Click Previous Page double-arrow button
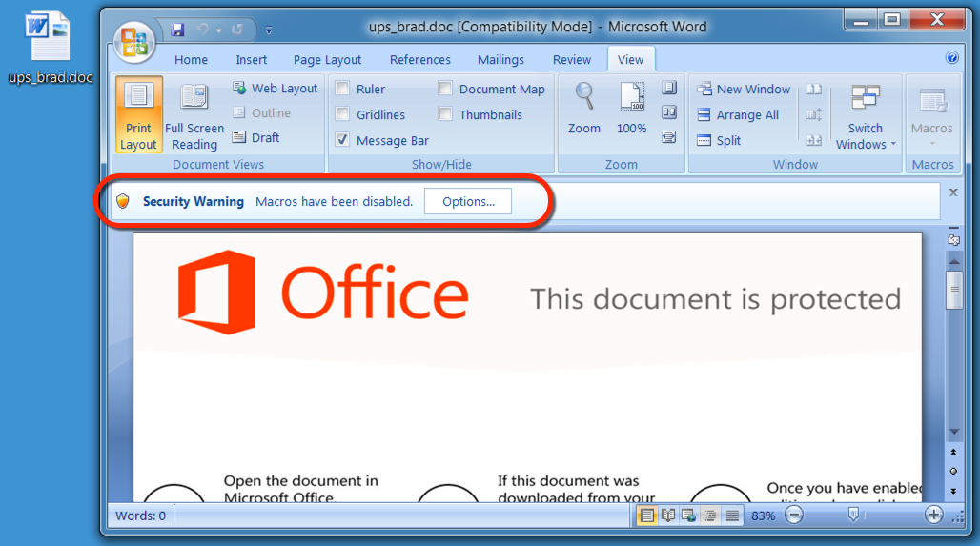Viewport: 980px width, 546px height. pyautogui.click(x=953, y=452)
